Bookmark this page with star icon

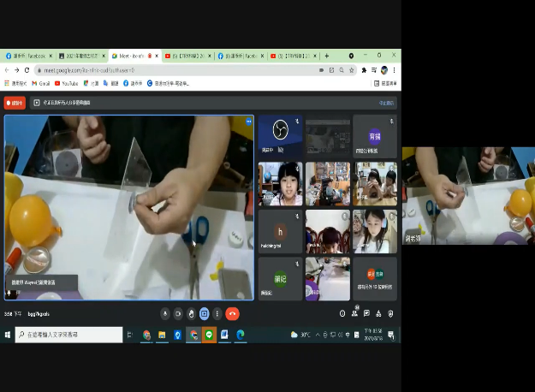pos(351,70)
